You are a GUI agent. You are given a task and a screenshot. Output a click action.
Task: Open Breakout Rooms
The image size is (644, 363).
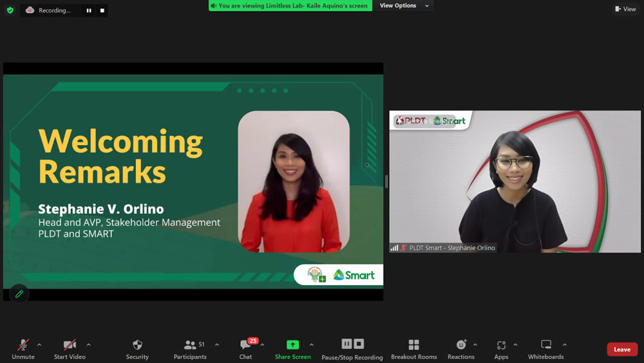413,349
